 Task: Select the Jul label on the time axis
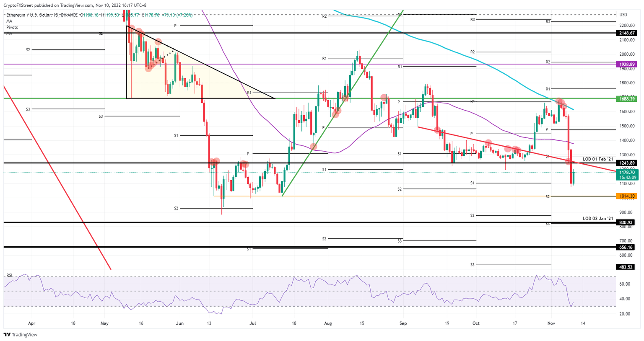click(x=252, y=323)
